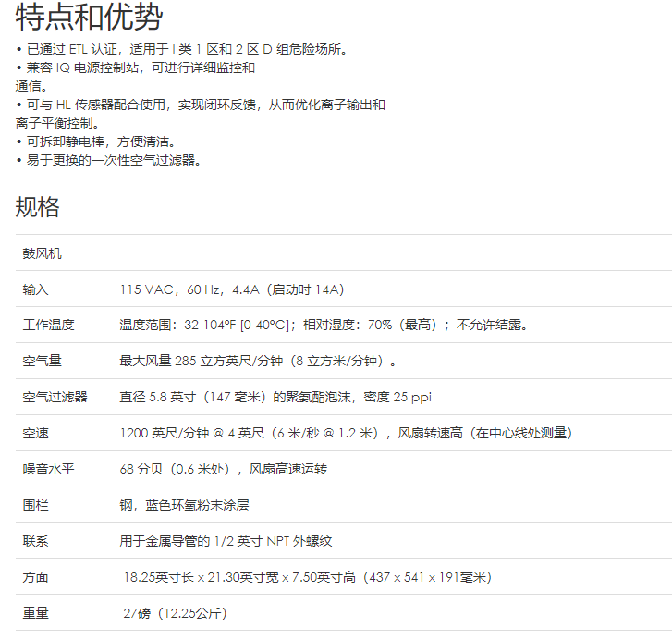Select the 钢，蓝色环氧粉末涂层 value

click(184, 505)
